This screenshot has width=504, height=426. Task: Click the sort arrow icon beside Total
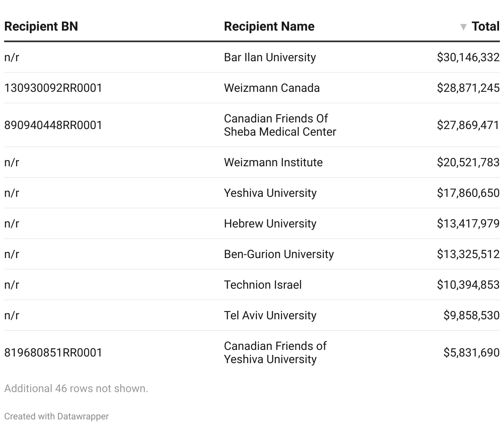pos(464,27)
